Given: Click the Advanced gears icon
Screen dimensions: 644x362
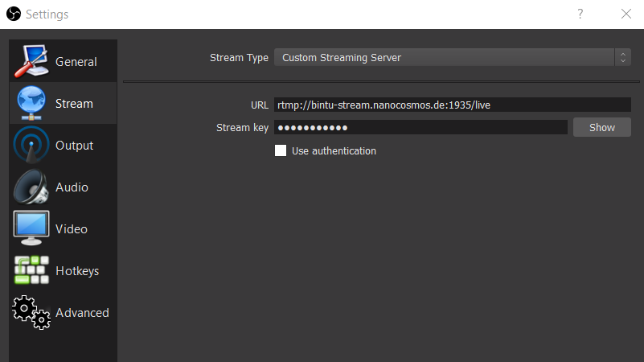Looking at the screenshot, I should pos(31,313).
